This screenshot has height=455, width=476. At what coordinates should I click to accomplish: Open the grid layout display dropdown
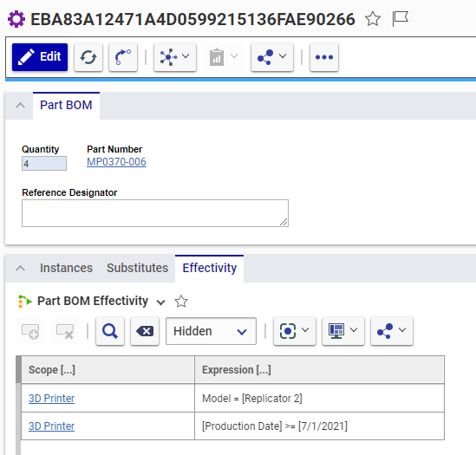point(343,331)
